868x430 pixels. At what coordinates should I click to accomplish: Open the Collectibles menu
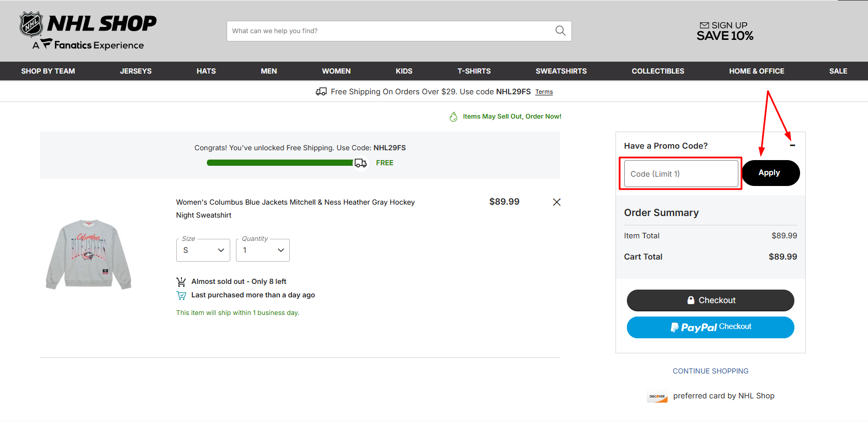pos(658,71)
